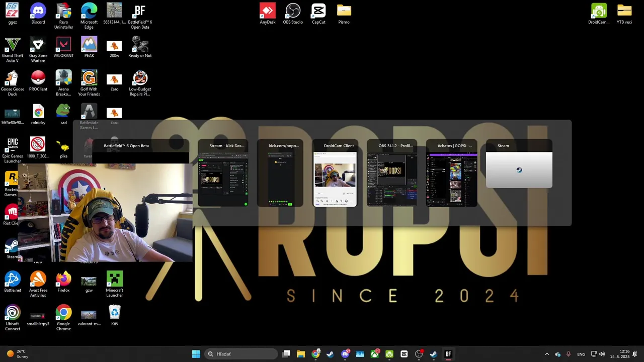Screen dimensions: 644x362
Task: Open Battlefield BF icon on the taskbar
Action: click(x=448, y=354)
